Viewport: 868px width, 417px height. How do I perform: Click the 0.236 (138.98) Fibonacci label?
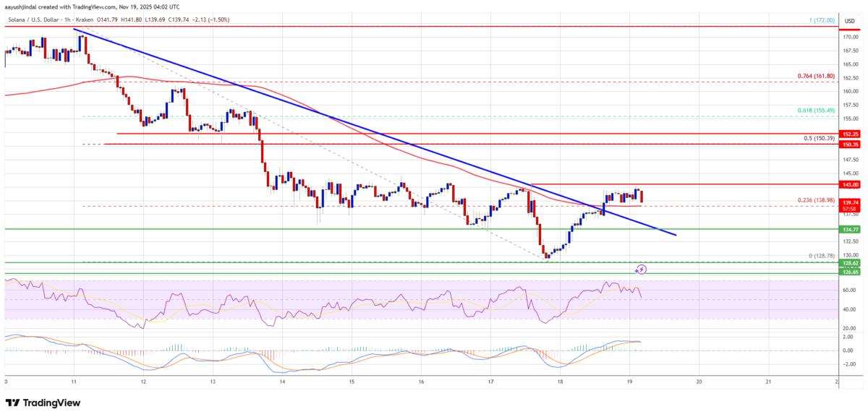[x=813, y=200]
